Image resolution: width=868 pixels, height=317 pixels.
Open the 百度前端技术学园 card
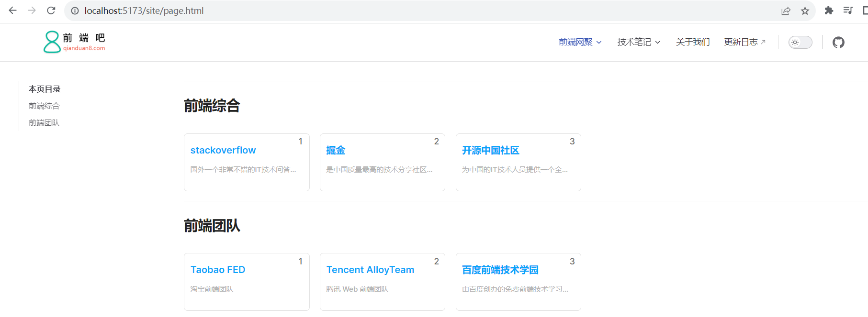[x=519, y=282]
